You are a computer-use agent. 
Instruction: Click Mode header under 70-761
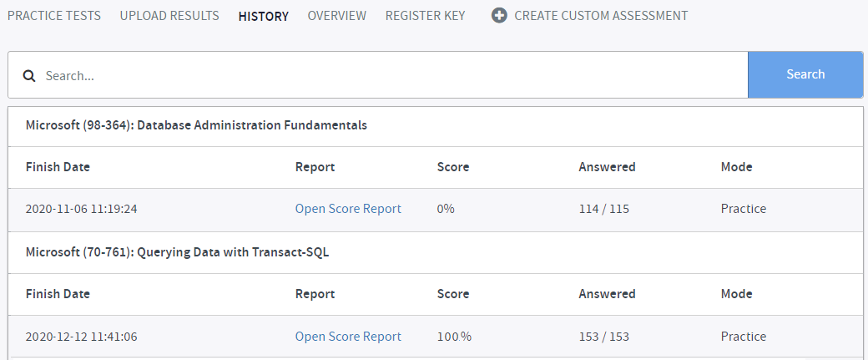736,293
